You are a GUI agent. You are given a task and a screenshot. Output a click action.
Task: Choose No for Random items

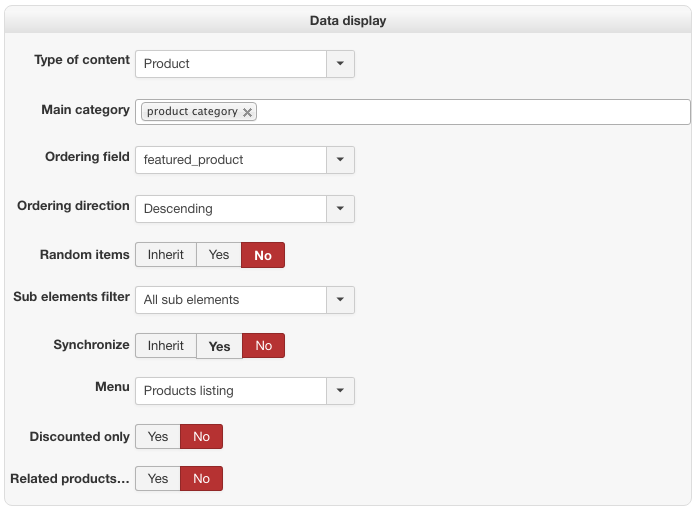pyautogui.click(x=263, y=255)
